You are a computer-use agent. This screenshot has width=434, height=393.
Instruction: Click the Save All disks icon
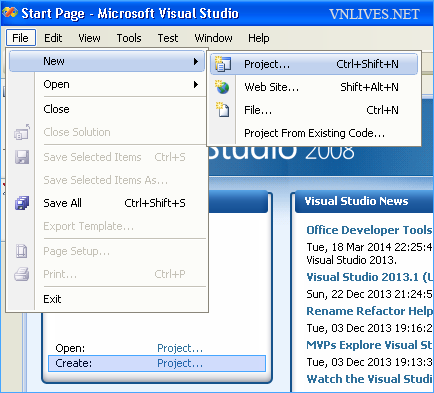tap(22, 203)
